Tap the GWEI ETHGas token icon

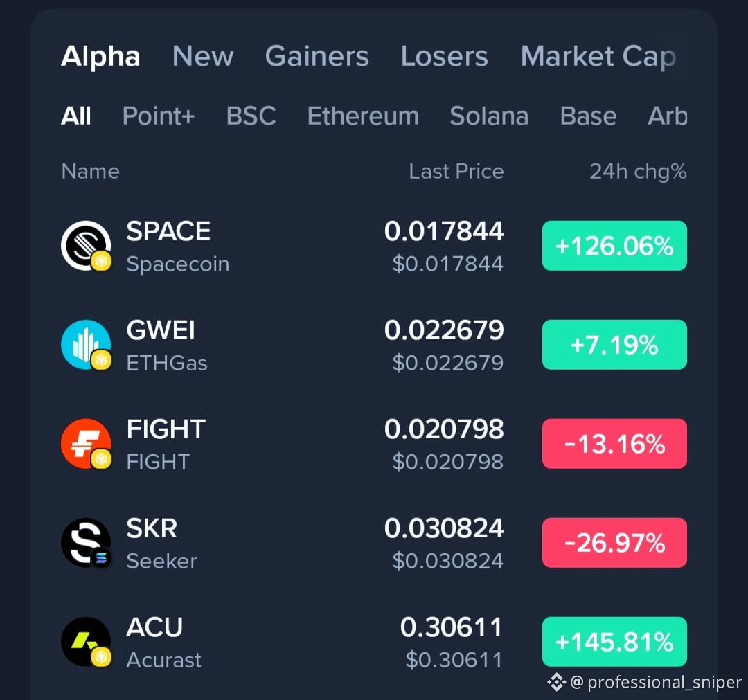(x=86, y=345)
